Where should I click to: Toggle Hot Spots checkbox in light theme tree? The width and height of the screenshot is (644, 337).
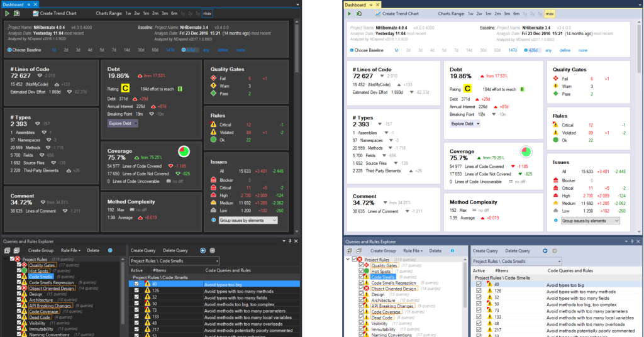[x=362, y=272]
